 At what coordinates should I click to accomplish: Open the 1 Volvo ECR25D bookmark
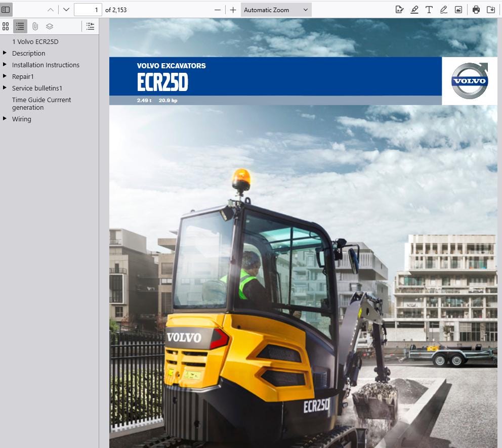click(35, 41)
